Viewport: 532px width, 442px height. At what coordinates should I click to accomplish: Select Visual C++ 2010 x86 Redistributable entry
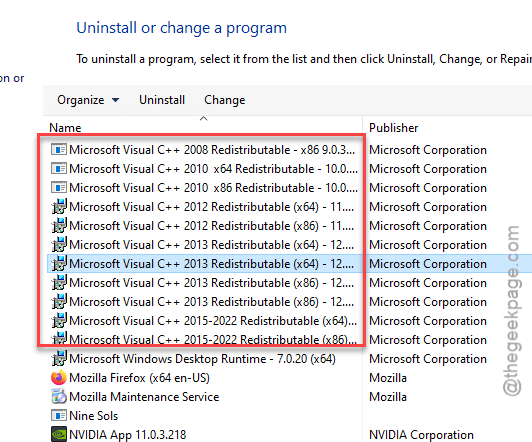coord(205,188)
